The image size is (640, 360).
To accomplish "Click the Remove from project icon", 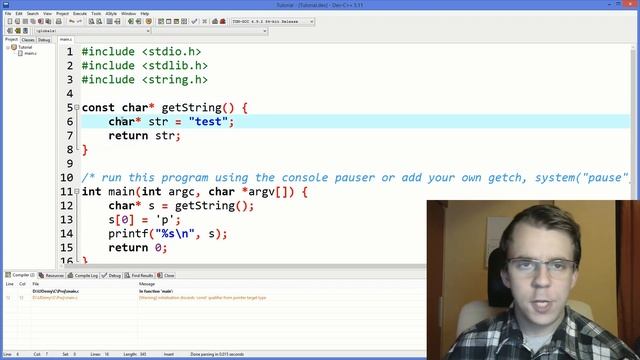I will 138,21.
